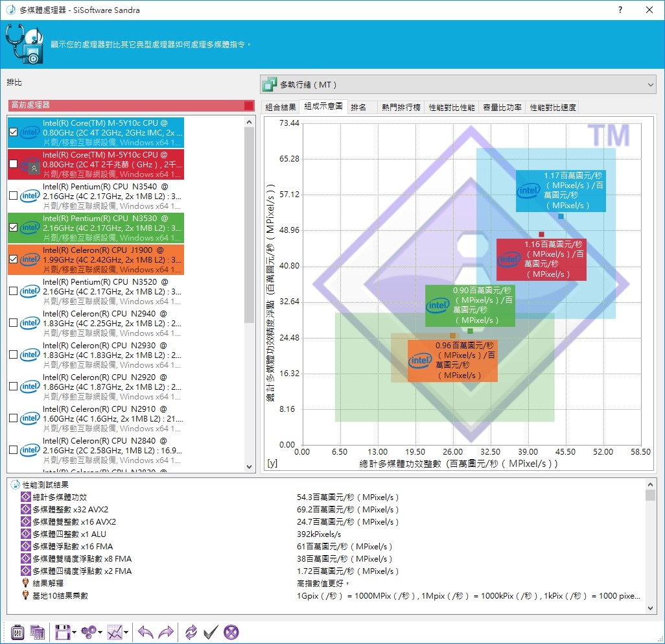This screenshot has width=665, height=644.
Task: Click the lightbulb icon beside 基地10結果乘數
Action: tap(25, 595)
